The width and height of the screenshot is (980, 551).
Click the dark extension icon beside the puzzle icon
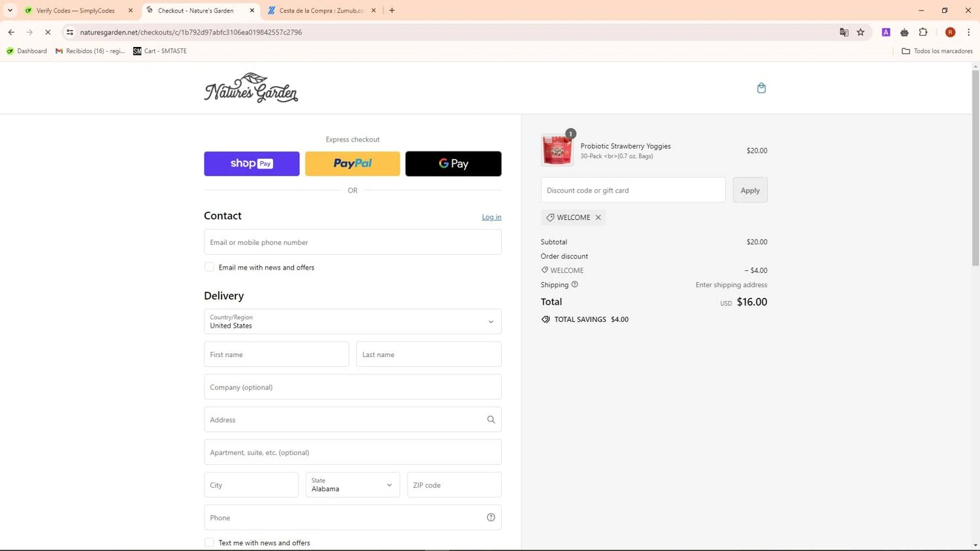[904, 32]
